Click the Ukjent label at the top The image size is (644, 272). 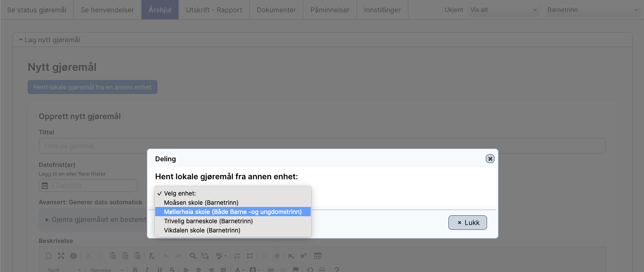click(454, 10)
